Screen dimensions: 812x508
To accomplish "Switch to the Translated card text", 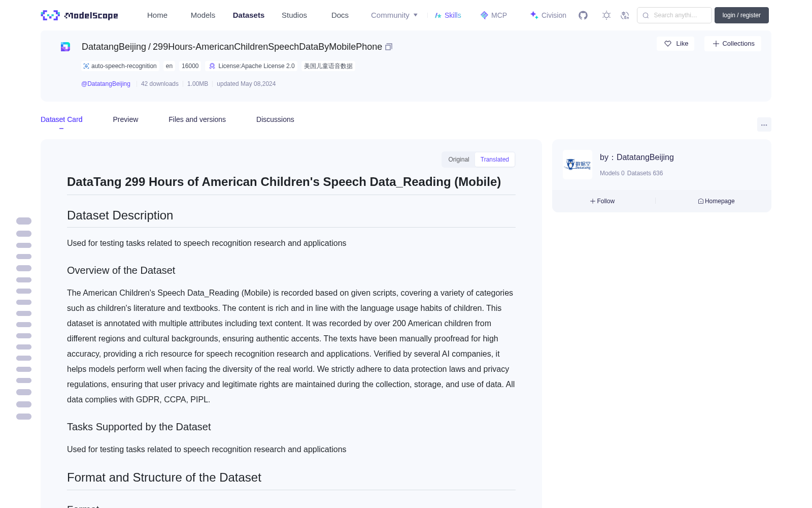I will pyautogui.click(x=495, y=160).
